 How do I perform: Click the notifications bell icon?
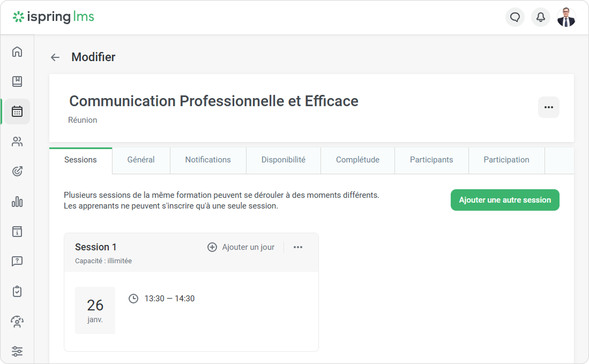point(541,17)
